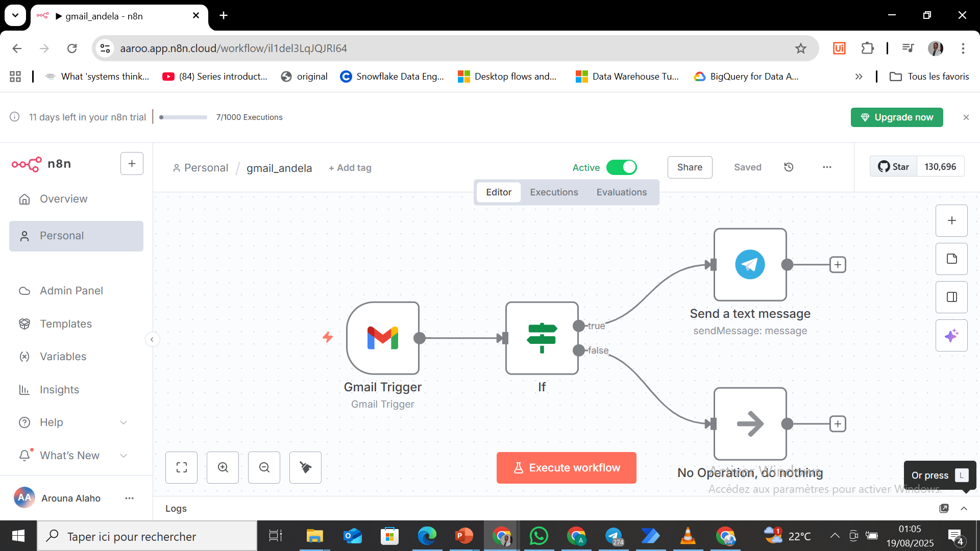Click the trigger lightning bolt icon
Viewport: 980px width, 551px height.
(x=328, y=337)
